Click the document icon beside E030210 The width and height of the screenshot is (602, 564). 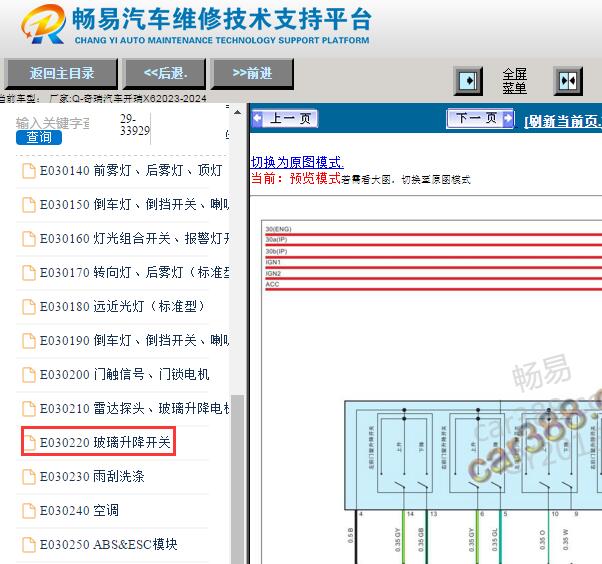coord(29,409)
